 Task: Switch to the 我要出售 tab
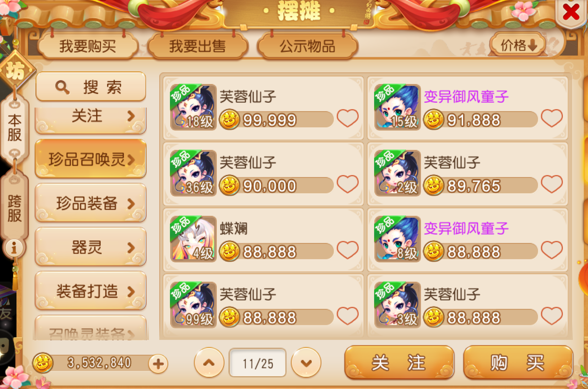point(197,46)
